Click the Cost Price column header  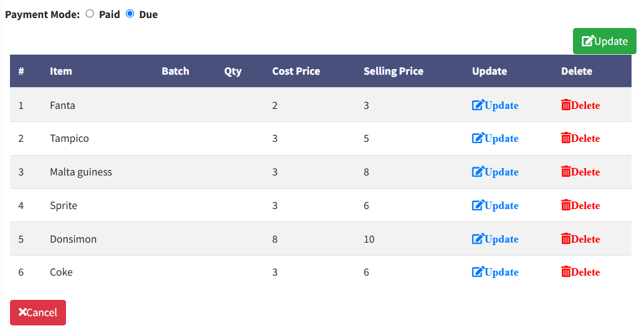click(296, 71)
